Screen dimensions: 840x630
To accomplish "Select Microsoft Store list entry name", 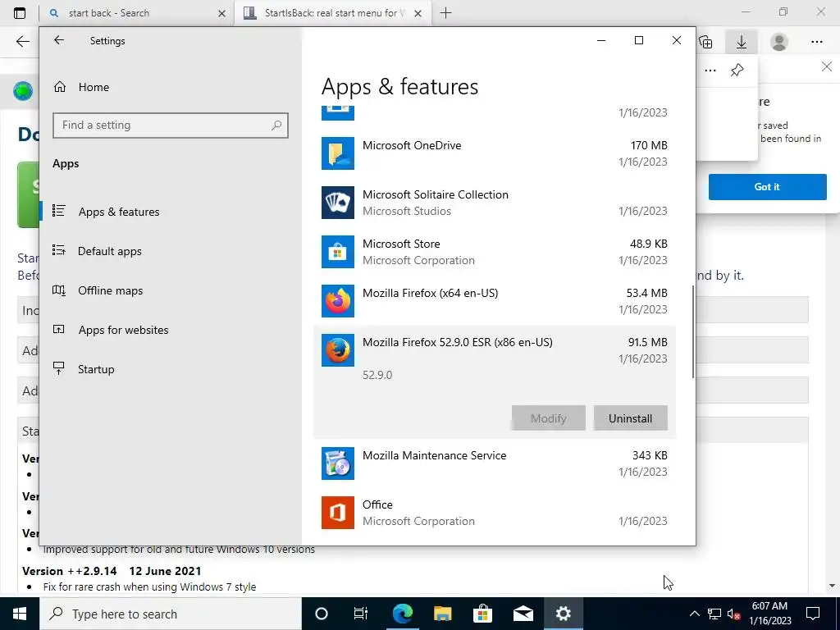I will (x=401, y=244).
